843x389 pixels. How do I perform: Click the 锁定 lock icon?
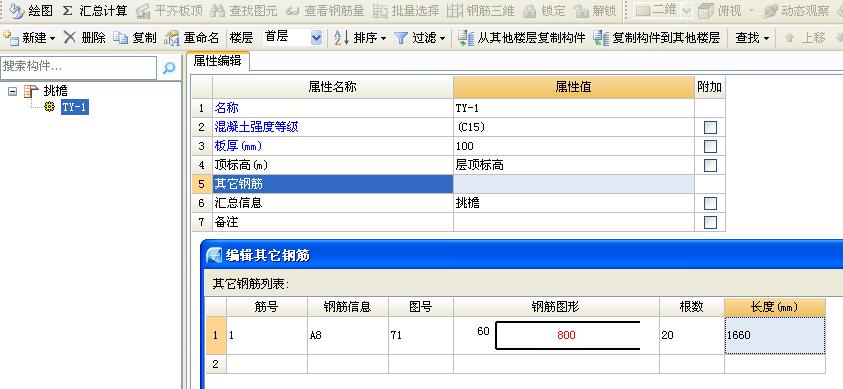tap(530, 11)
